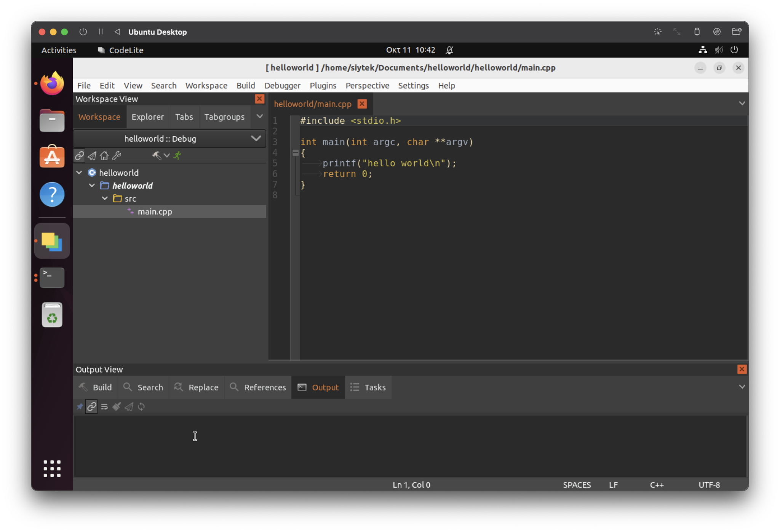Select the Workspace tab
Image resolution: width=780 pixels, height=532 pixels.
tap(99, 117)
